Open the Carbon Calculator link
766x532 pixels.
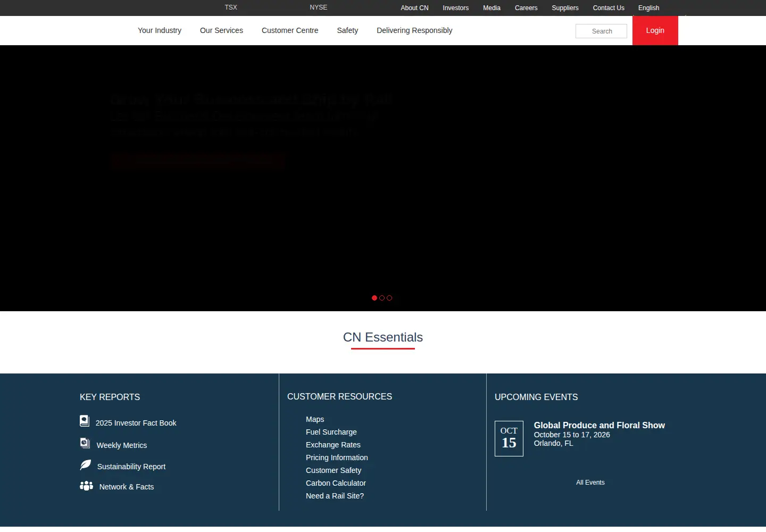(x=336, y=483)
